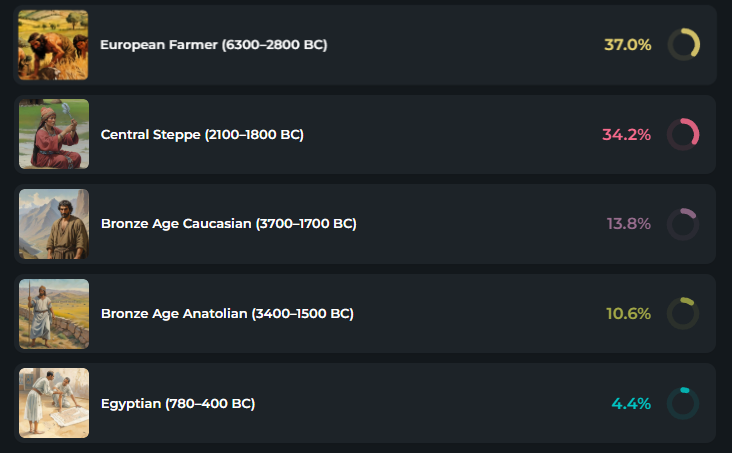Select Egyptian (780–400 BC) label
The height and width of the screenshot is (453, 732).
click(178, 403)
